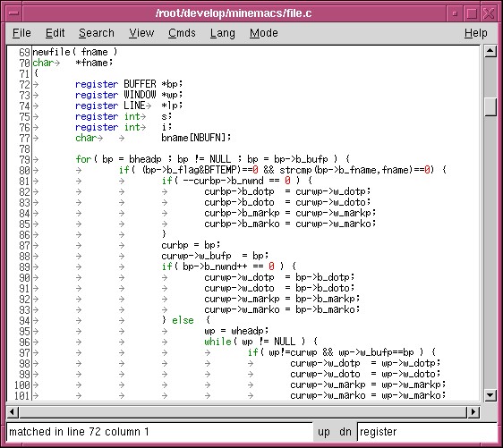503x448 pixels.
Task: Open the Cmds menu
Action: coord(182,33)
